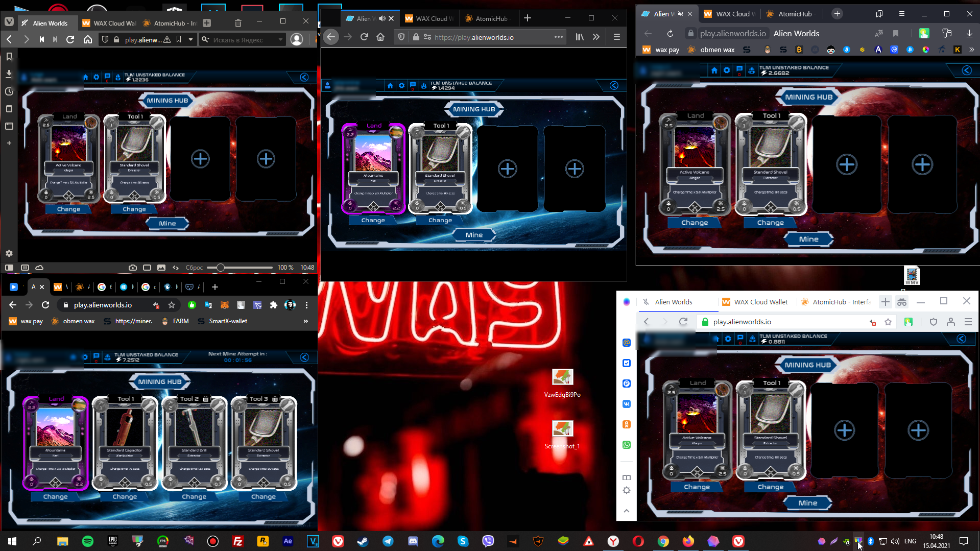
Task: Switch to AtomicHub tab in Firefox
Action: click(x=489, y=18)
